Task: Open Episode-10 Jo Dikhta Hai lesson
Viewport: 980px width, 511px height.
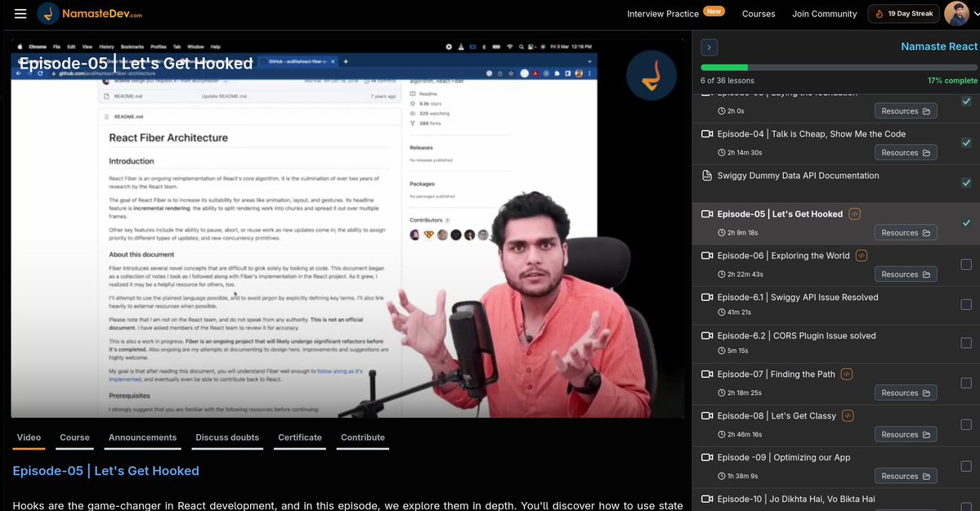Action: coord(795,499)
